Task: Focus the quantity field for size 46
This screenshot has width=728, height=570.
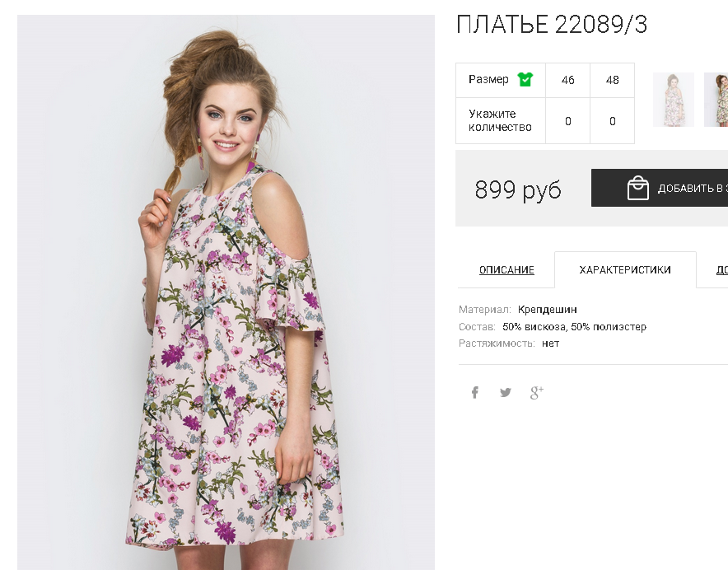Action: tap(568, 121)
